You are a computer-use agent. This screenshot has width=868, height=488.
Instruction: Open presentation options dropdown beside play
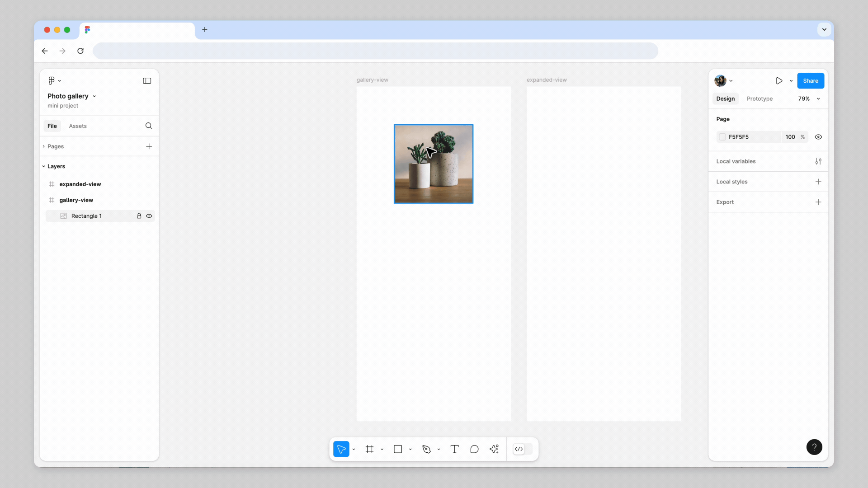click(791, 81)
